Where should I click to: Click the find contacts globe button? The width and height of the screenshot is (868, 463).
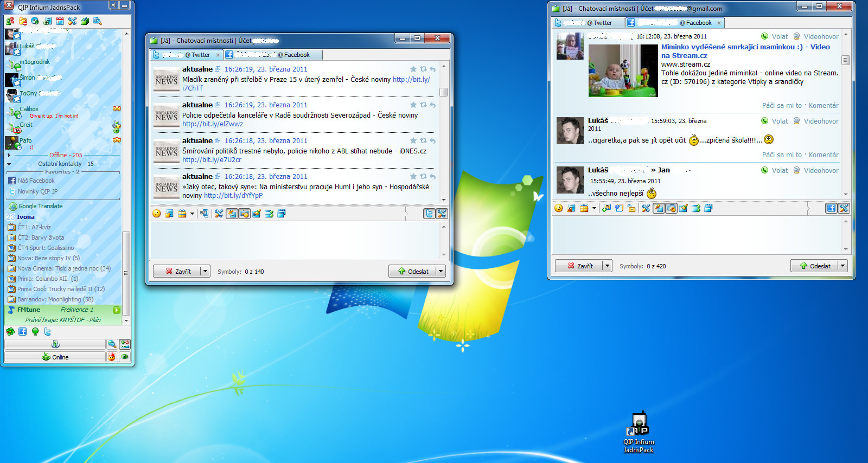pyautogui.click(x=112, y=344)
